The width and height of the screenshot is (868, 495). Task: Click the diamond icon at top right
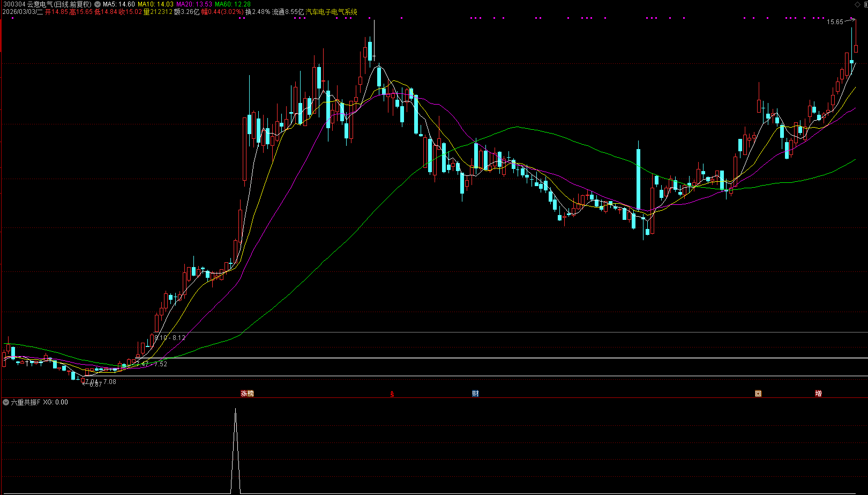(857, 4)
